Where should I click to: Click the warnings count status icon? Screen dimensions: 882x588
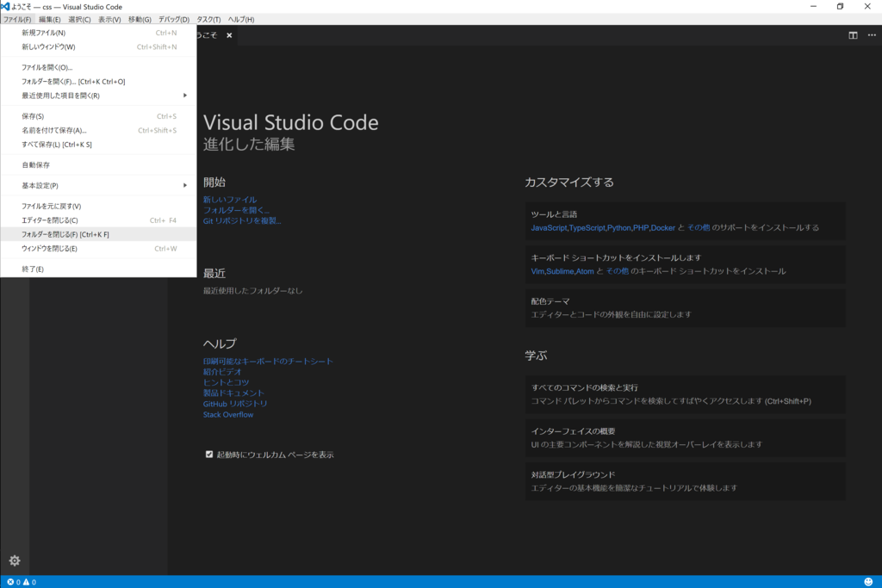tap(30, 582)
